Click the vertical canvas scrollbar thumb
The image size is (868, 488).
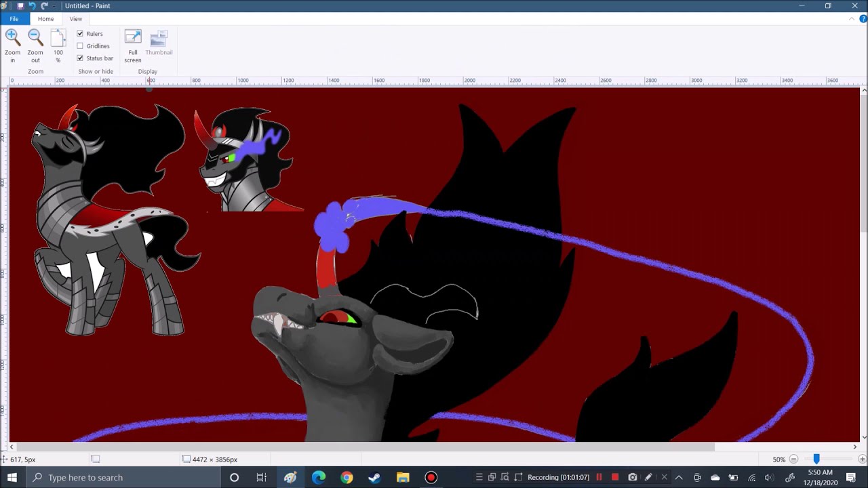864,164
